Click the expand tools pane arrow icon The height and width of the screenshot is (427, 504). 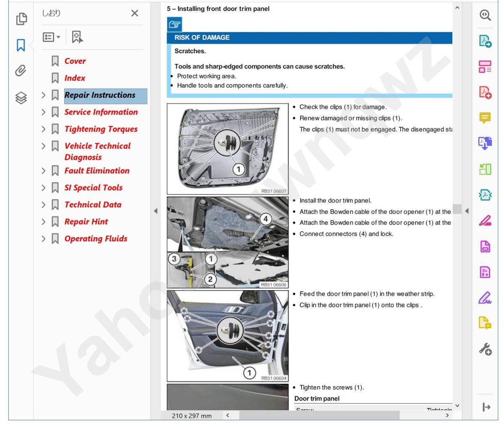[486, 407]
